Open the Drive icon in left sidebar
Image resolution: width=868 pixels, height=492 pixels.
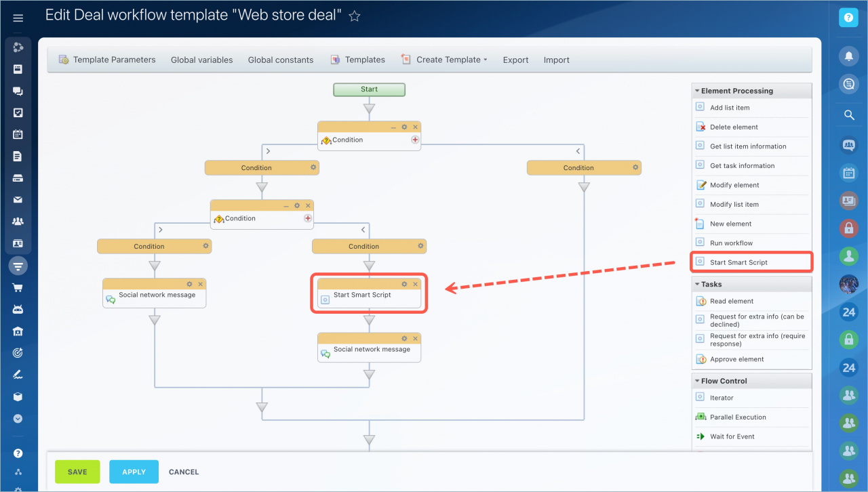18,178
